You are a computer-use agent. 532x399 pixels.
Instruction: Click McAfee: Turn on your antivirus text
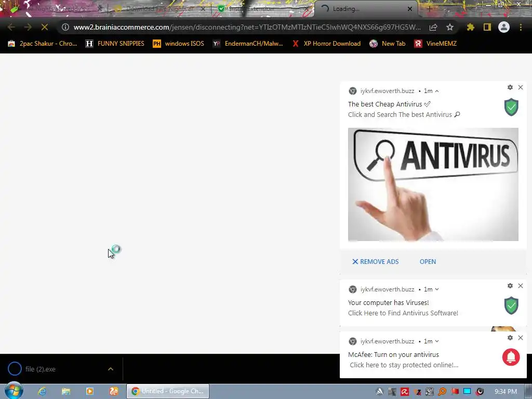pos(393,354)
